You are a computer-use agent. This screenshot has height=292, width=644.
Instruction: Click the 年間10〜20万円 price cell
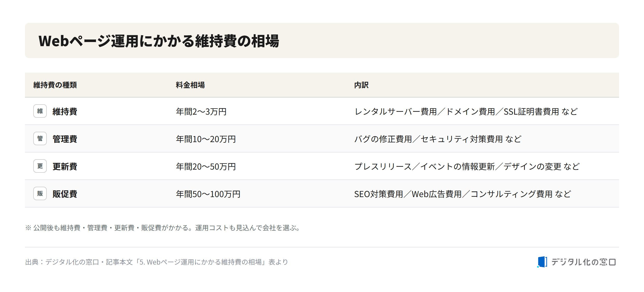click(206, 139)
